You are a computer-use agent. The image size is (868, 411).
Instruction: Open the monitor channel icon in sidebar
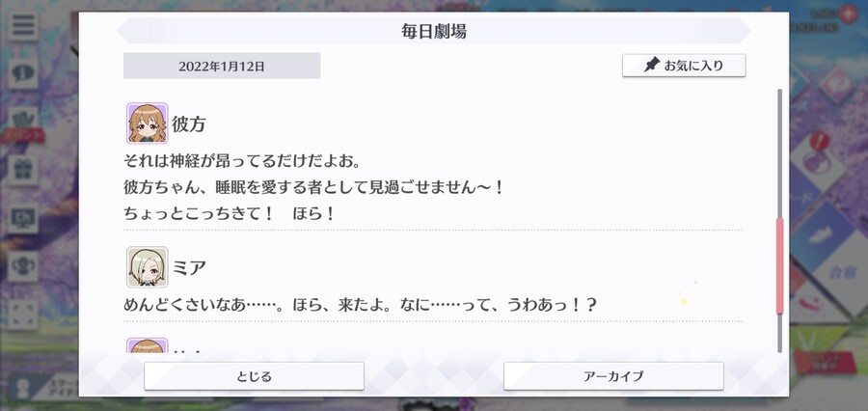point(23,218)
